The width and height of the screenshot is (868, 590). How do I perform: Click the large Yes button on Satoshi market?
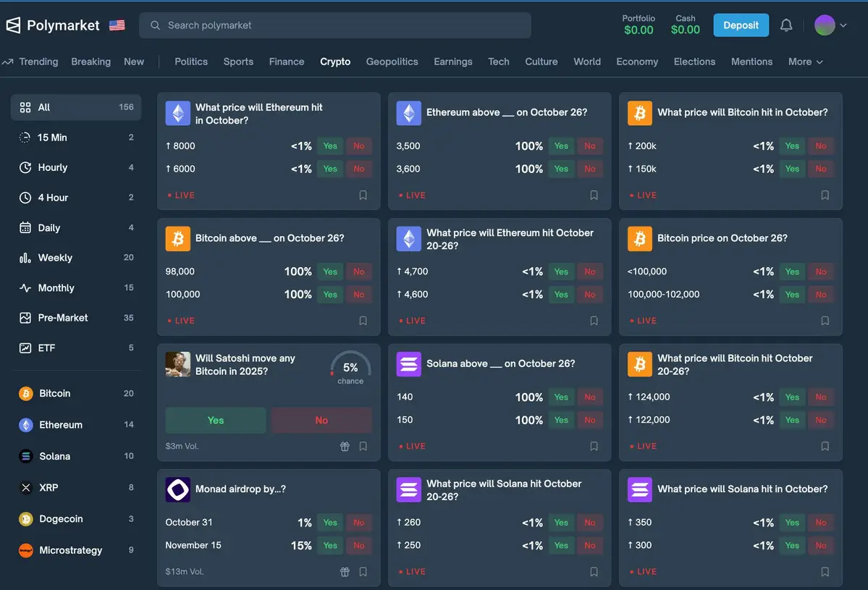pyautogui.click(x=216, y=421)
